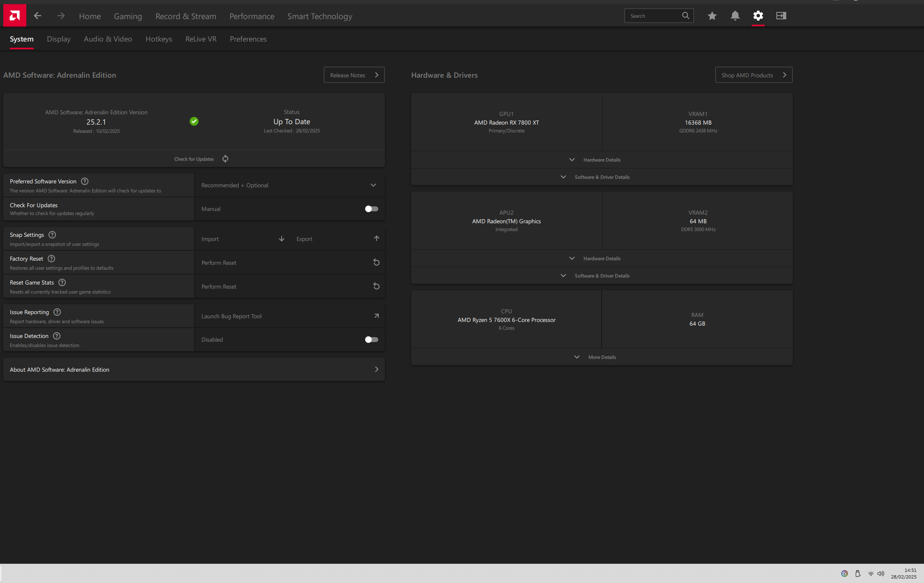Image resolution: width=924 pixels, height=583 pixels.
Task: Open the Home tab
Action: point(90,16)
